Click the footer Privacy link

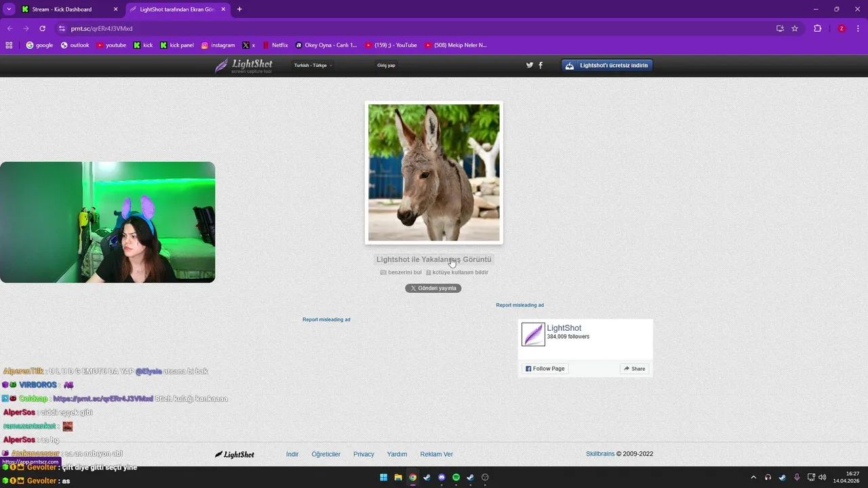(364, 454)
